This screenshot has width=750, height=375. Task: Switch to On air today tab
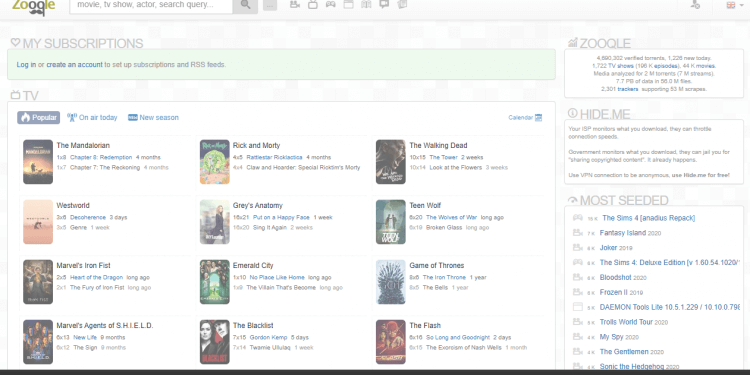[x=92, y=118]
